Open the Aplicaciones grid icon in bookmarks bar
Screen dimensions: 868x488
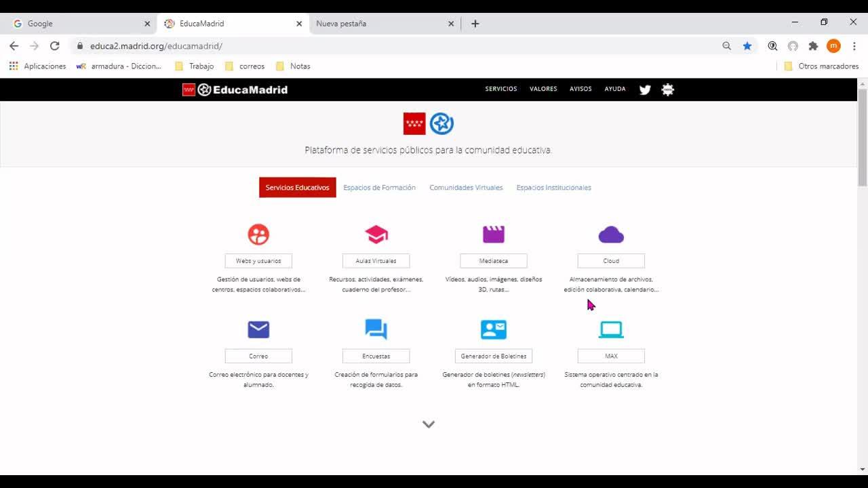coord(14,66)
